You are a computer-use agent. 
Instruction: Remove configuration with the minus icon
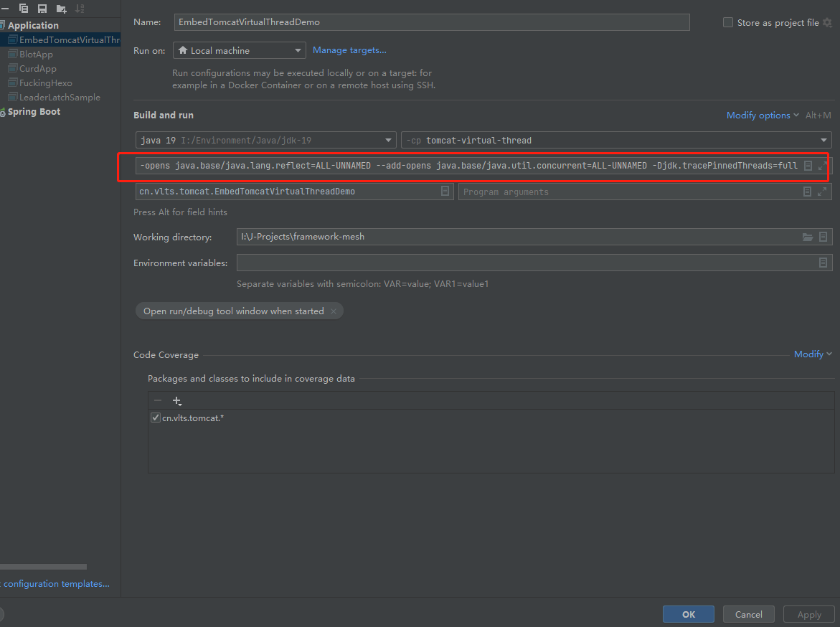point(4,9)
